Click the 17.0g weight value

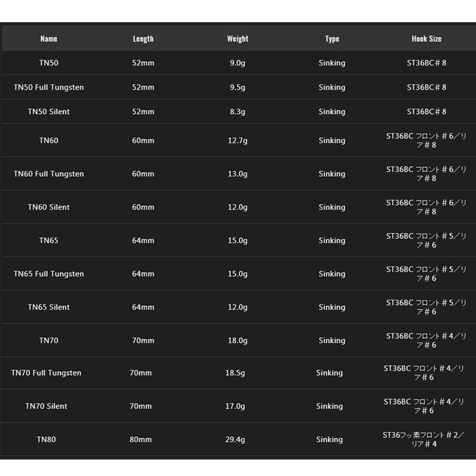click(235, 406)
